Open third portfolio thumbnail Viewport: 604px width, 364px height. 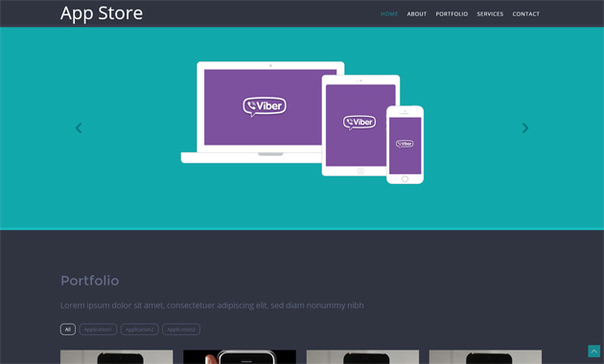pos(362,356)
